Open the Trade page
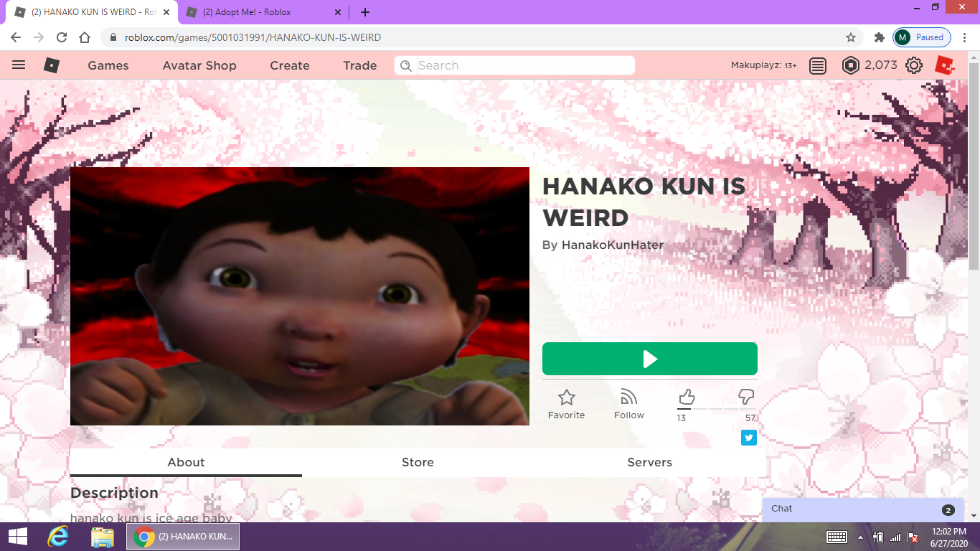Screen dimensions: 980x551 click(360, 65)
